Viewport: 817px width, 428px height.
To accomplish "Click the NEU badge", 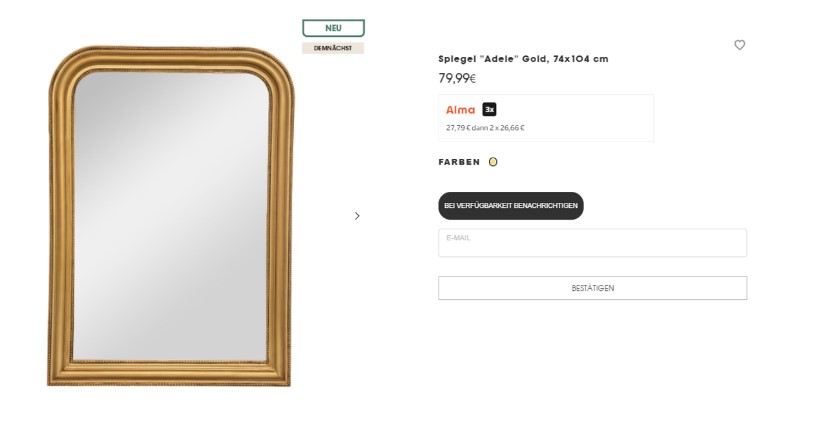I will [x=333, y=28].
